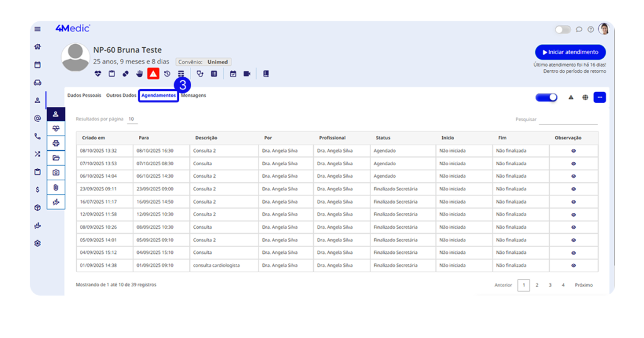
Task: Click the Pesquisar search field
Action: (568, 119)
